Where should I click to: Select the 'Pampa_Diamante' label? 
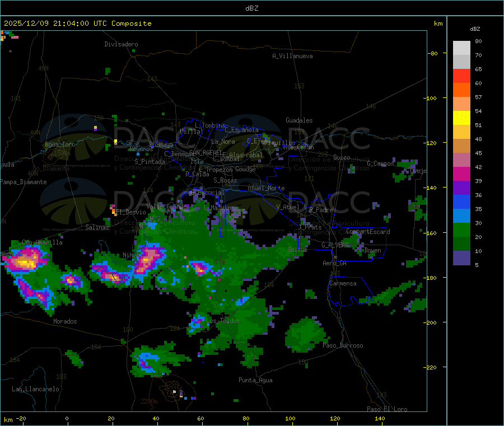click(x=23, y=182)
